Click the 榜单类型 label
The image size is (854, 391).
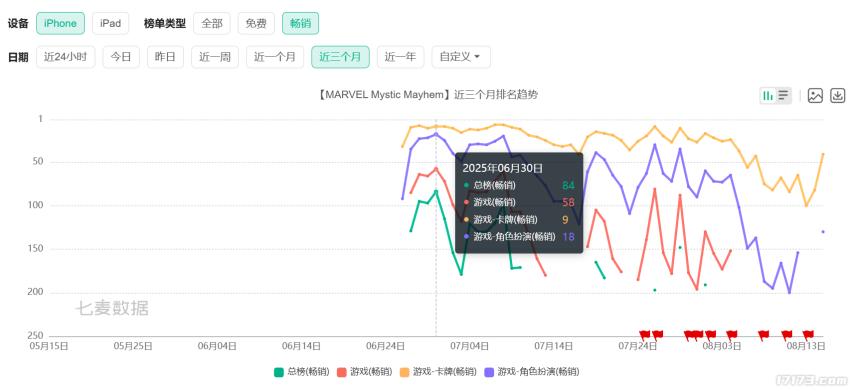(164, 23)
